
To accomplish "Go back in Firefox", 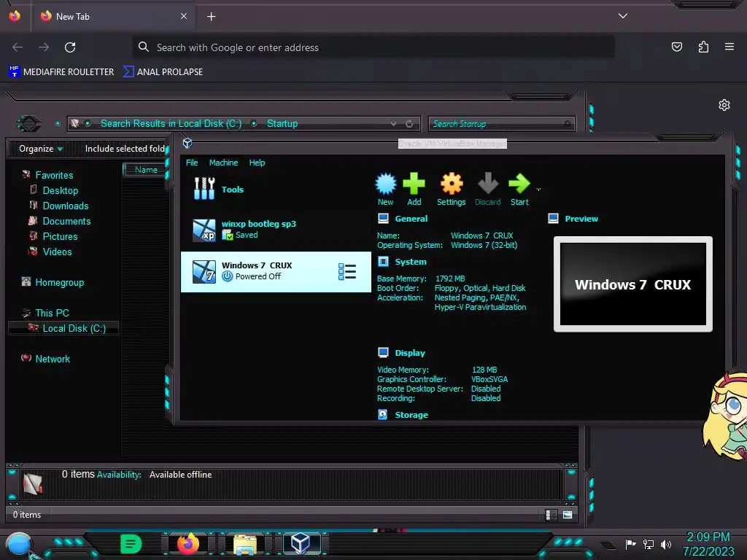I will click(x=18, y=47).
